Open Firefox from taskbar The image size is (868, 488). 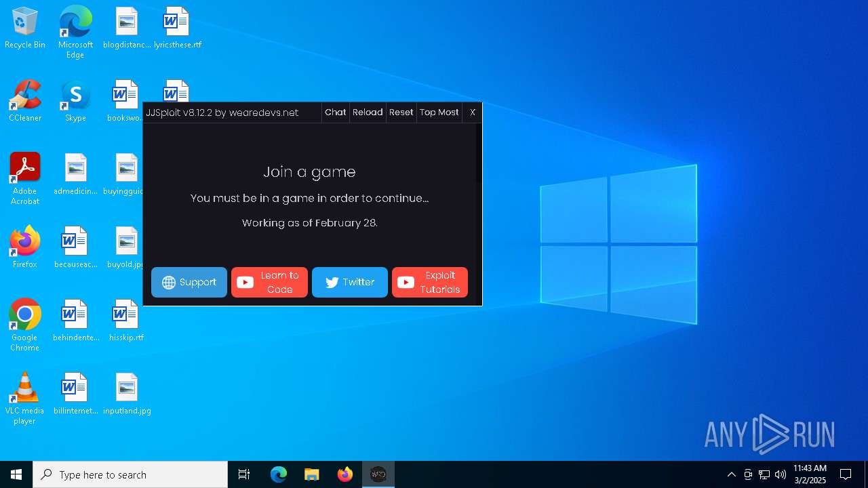(345, 474)
